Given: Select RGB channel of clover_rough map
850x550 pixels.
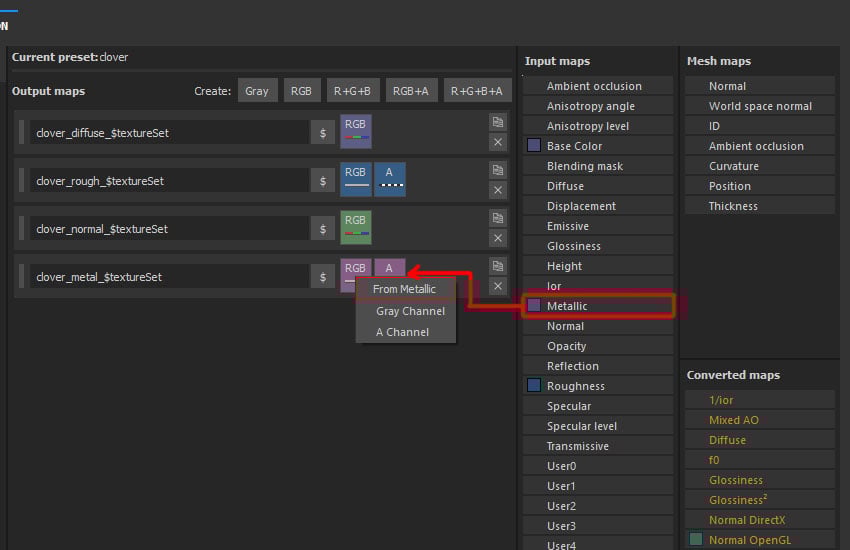Looking at the screenshot, I should click(x=356, y=179).
